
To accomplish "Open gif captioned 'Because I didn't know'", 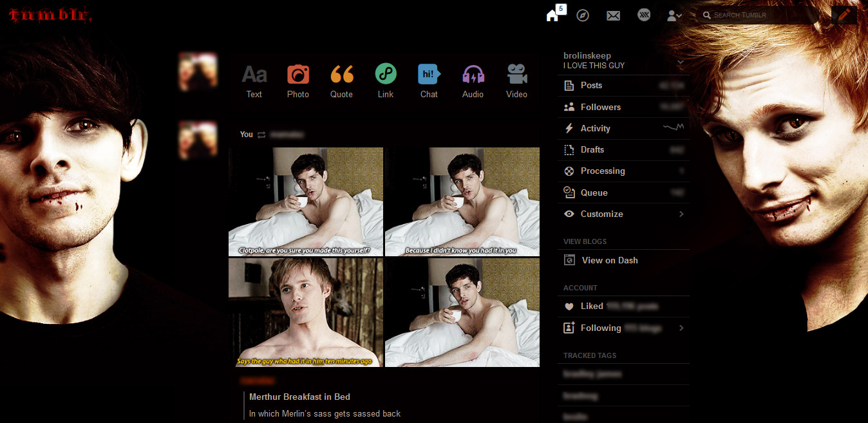I will coord(462,202).
